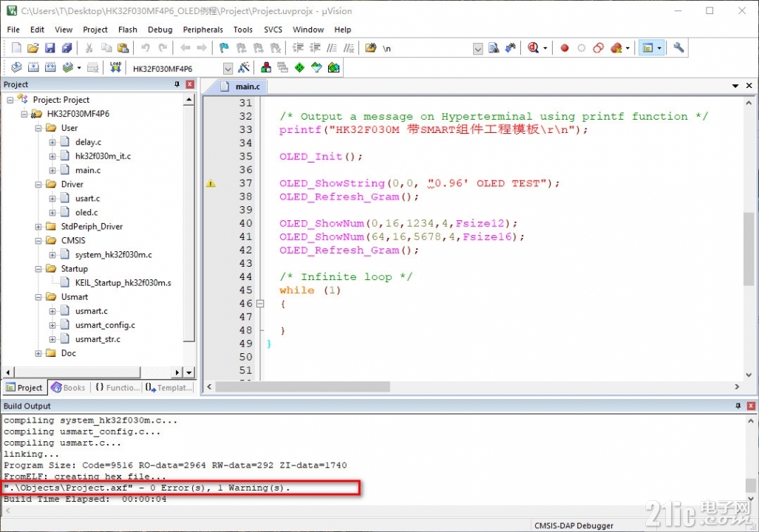Open the Pack Installer icon

coord(333,67)
